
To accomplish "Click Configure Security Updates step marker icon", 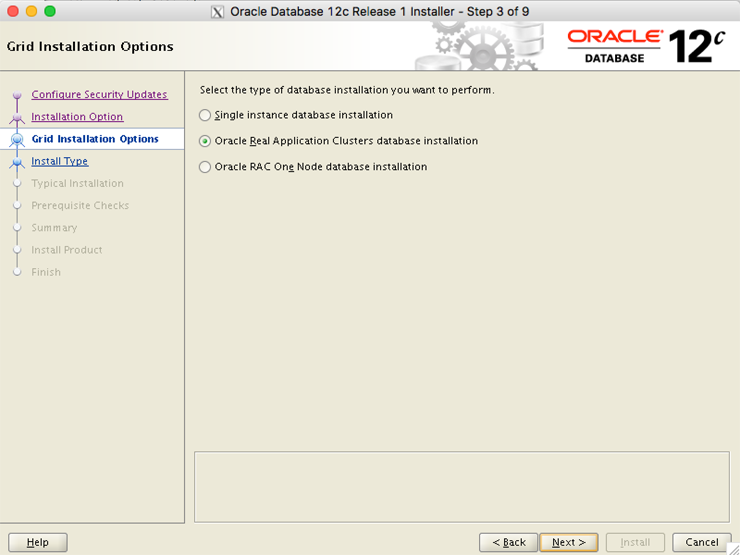I will coord(17,95).
